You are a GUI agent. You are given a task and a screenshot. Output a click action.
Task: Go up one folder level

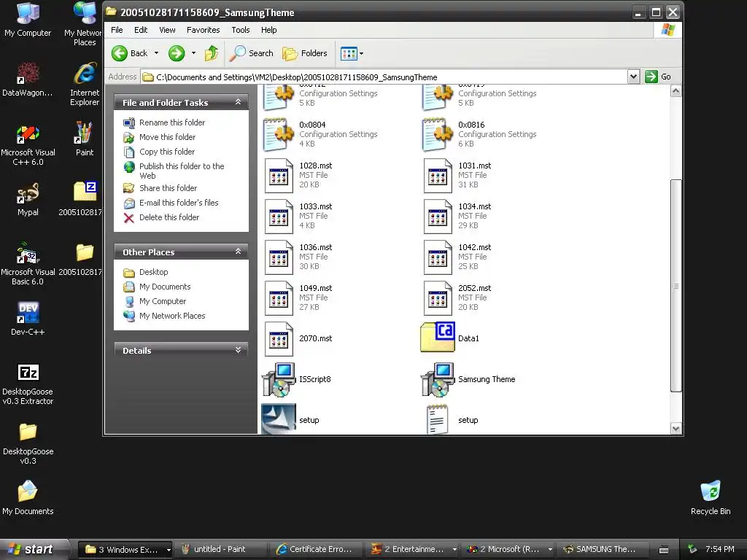tap(212, 53)
